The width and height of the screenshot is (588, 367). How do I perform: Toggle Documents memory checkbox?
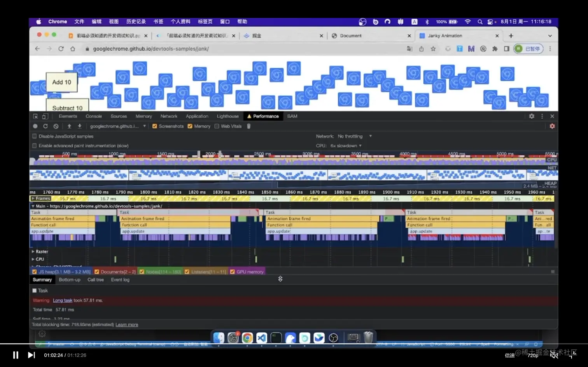[97, 272]
